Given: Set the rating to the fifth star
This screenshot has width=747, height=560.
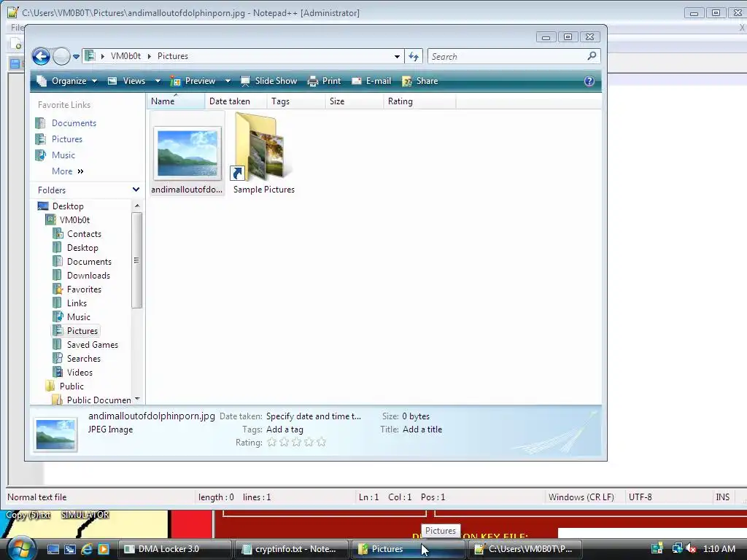Looking at the screenshot, I should [x=321, y=443].
